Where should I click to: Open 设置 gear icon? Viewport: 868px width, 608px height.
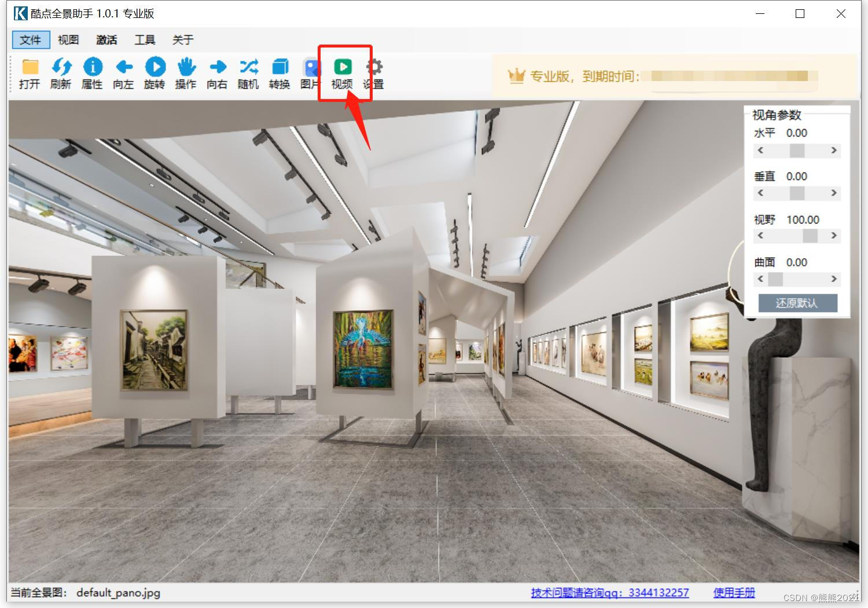374,68
